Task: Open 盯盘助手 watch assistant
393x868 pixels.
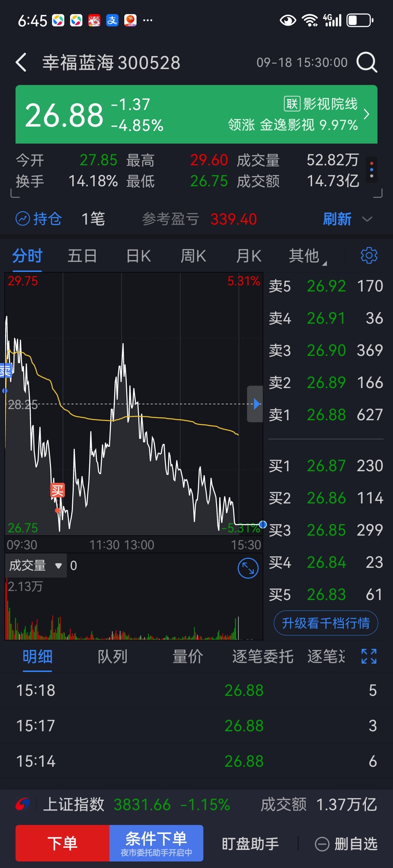Action: 250,844
